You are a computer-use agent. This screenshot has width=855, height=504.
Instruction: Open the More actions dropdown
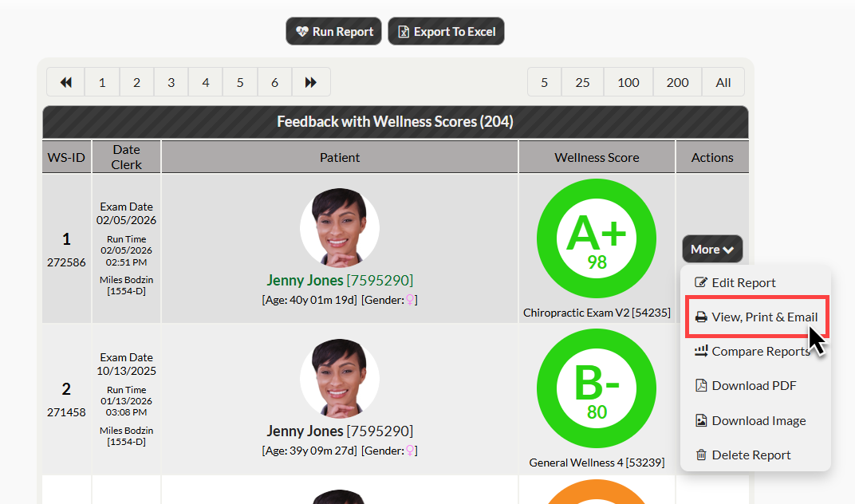click(712, 250)
